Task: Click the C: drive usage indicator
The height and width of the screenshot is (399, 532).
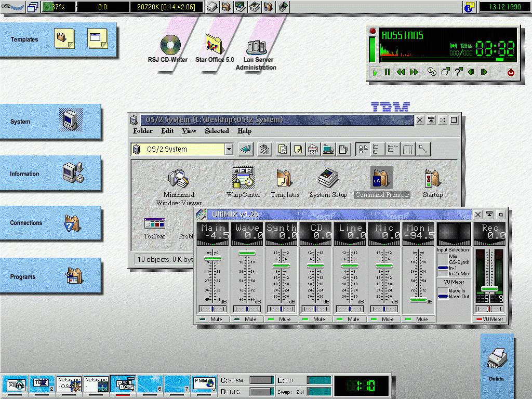Action: pyautogui.click(x=262, y=380)
